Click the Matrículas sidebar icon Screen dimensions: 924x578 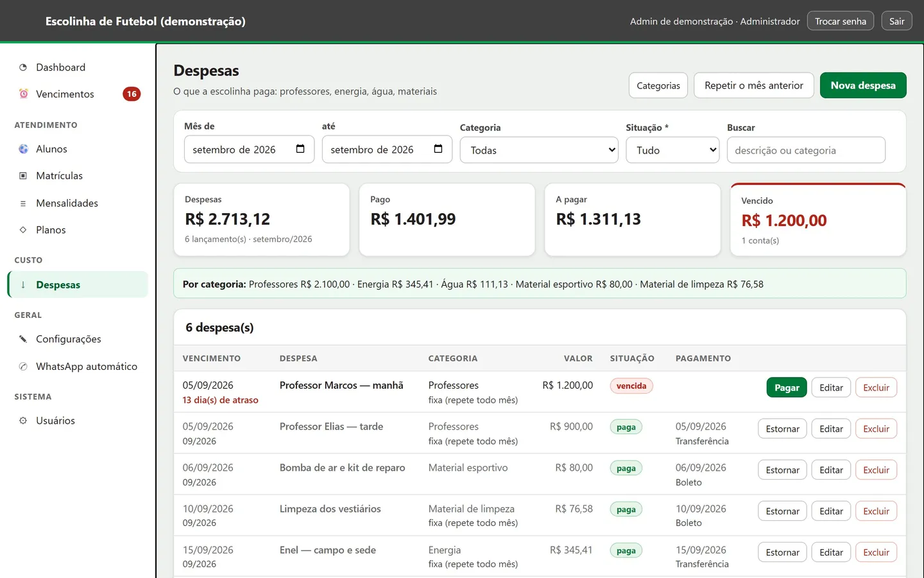pyautogui.click(x=23, y=176)
